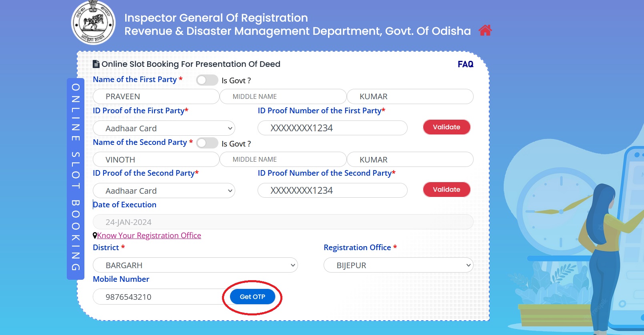Screen dimensions: 644x335
Task: Validate the second party ID proof
Action: (446, 190)
